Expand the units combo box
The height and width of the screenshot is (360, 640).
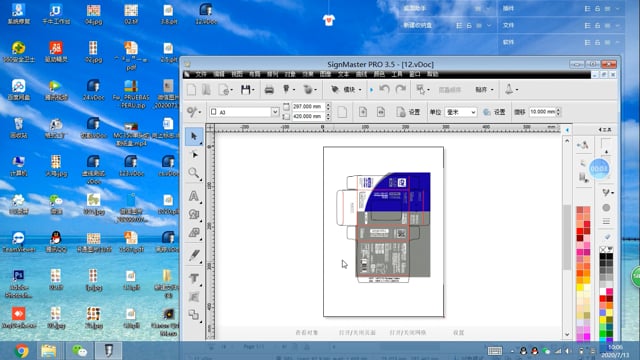[460, 112]
